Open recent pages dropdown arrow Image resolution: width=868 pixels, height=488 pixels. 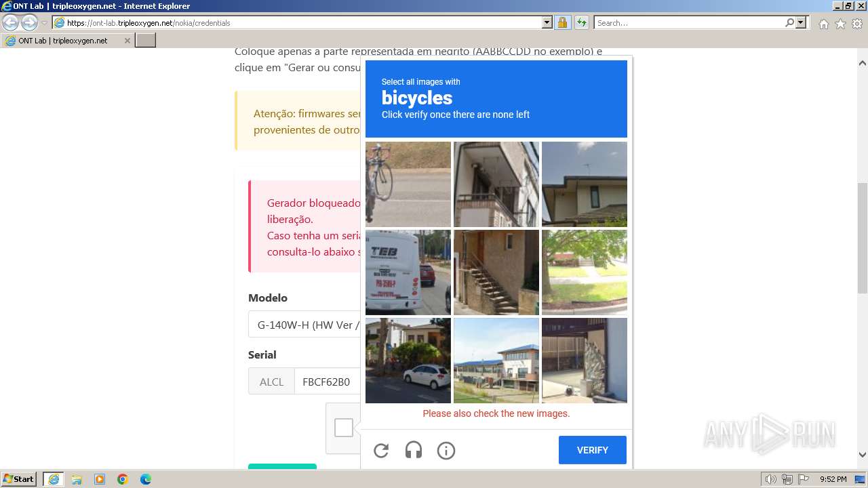tap(45, 23)
